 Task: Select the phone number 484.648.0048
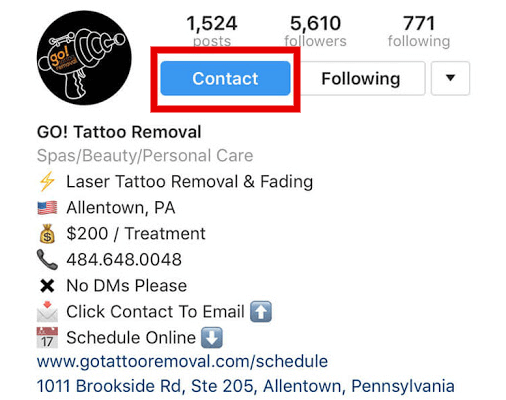click(124, 260)
